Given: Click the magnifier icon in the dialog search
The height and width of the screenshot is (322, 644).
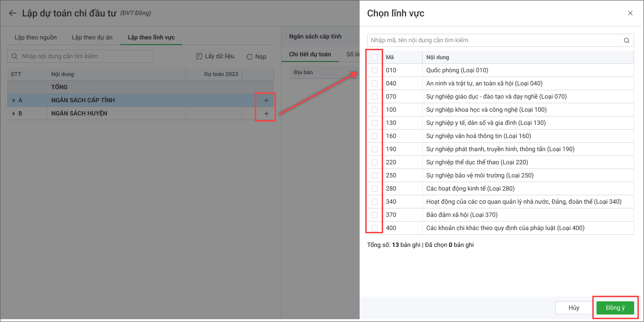Looking at the screenshot, I should pyautogui.click(x=626, y=40).
